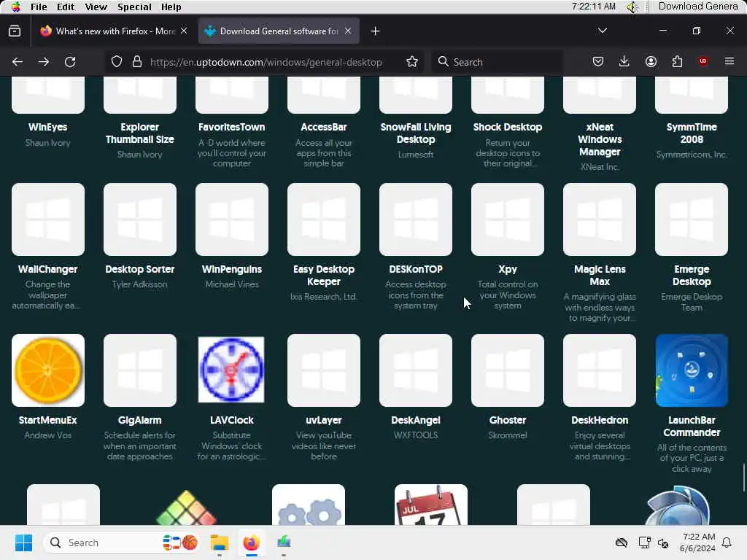This screenshot has height=560, width=747.
Task: Click the Firefox Search box
Action: click(x=497, y=62)
